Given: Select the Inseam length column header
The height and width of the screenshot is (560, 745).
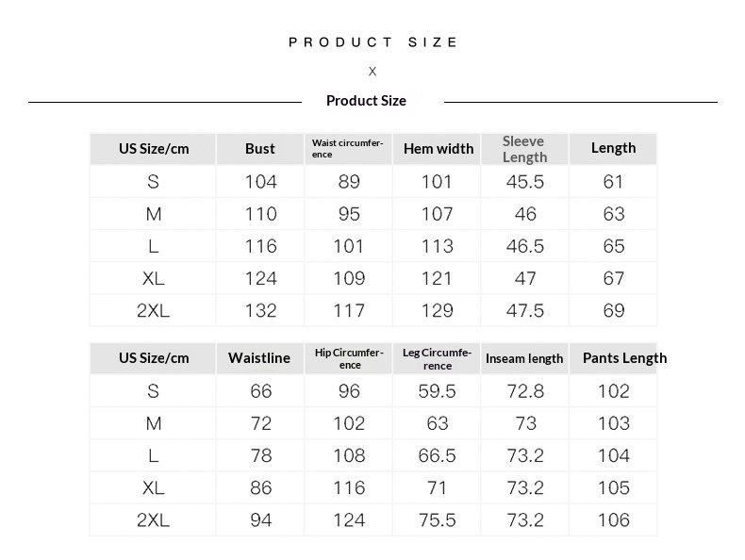Looking at the screenshot, I should click(524, 358).
